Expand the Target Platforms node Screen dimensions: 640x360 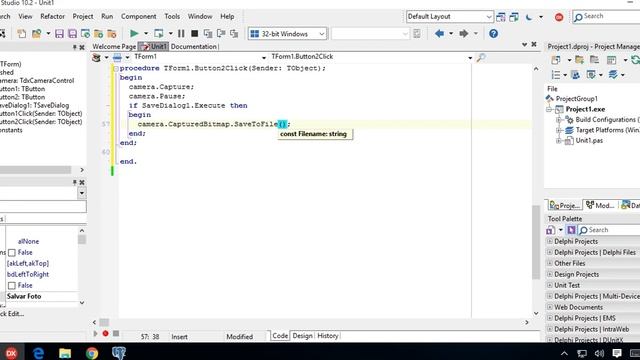click(x=559, y=131)
